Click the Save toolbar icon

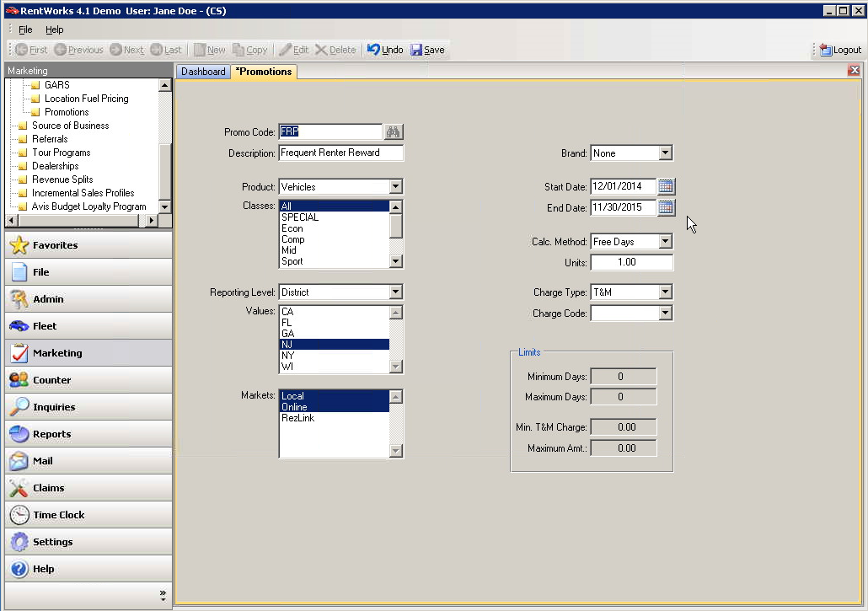click(416, 50)
